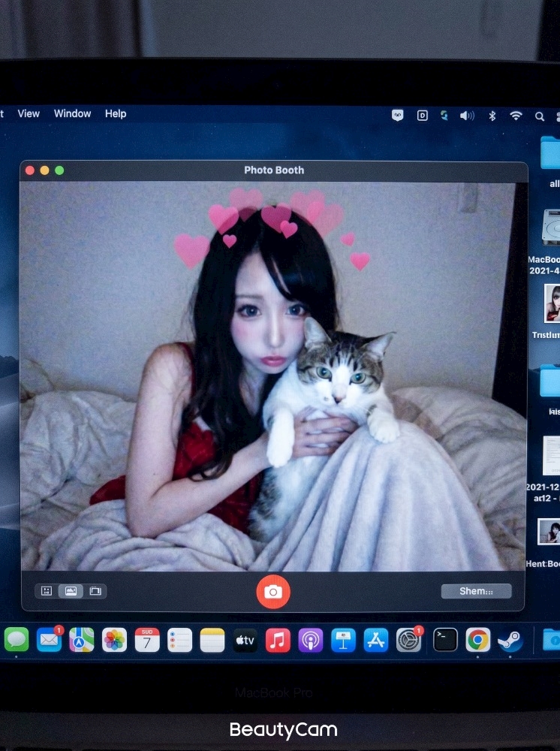This screenshot has width=560, height=751.
Task: Open Messages from the Dock
Action: click(17, 640)
